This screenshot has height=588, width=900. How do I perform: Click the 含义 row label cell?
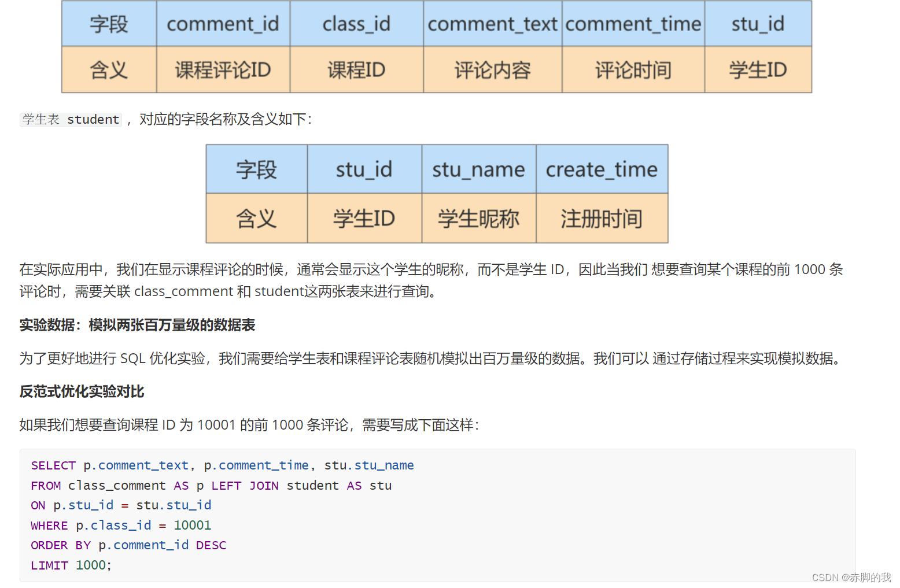click(256, 218)
